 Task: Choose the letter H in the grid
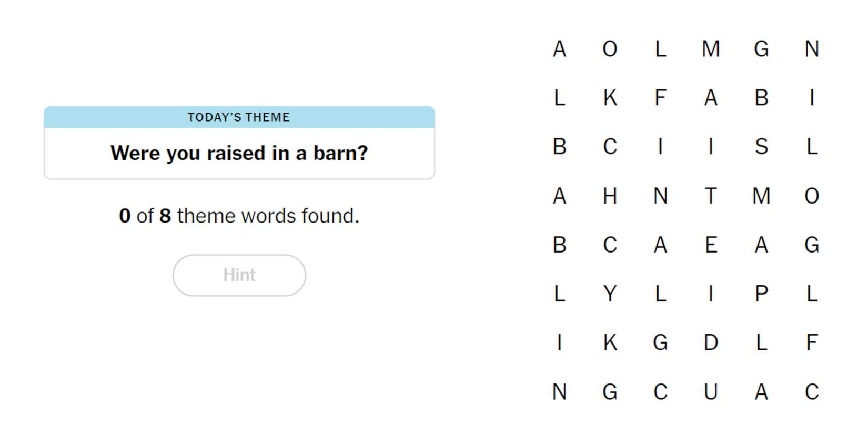[x=610, y=196]
